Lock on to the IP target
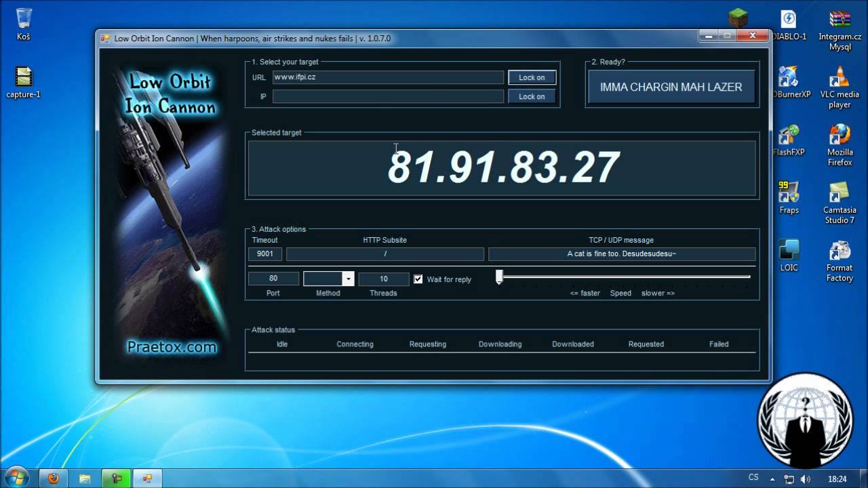Screen dimensions: 868x488 [532, 96]
